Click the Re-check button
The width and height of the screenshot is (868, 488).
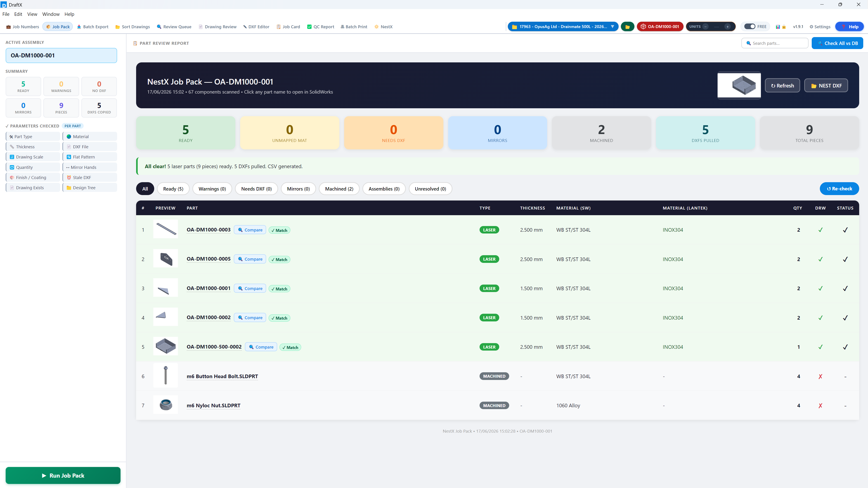click(839, 189)
